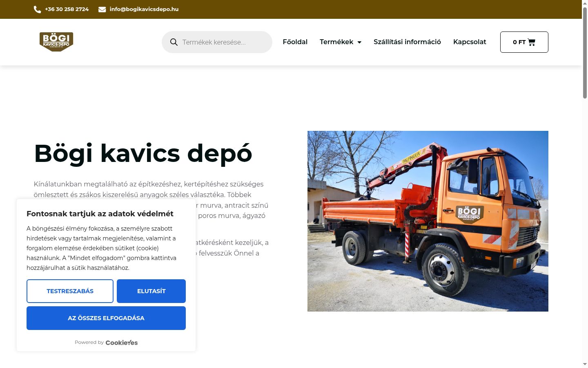Click the Bögi Kavics Depó logo
This screenshot has height=368, width=588.
(56, 42)
